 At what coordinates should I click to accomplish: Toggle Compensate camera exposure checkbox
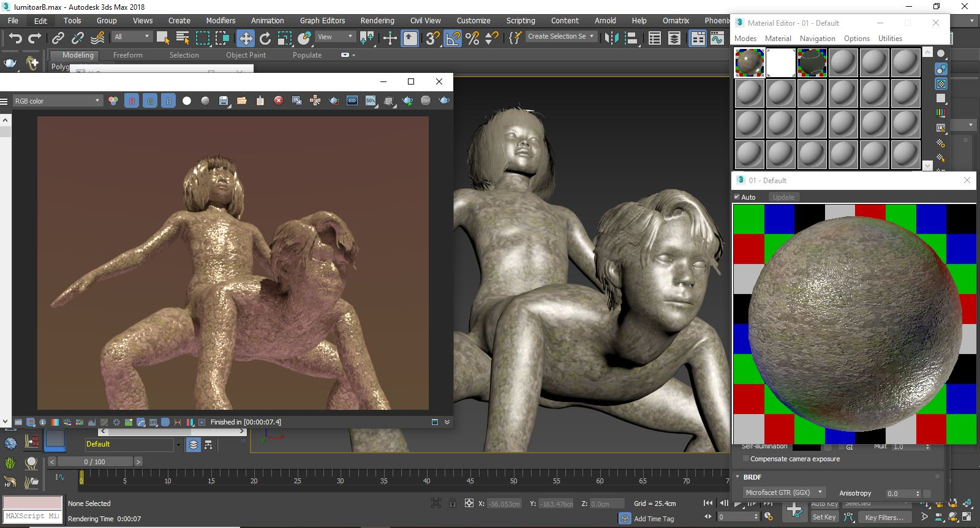tap(745, 459)
